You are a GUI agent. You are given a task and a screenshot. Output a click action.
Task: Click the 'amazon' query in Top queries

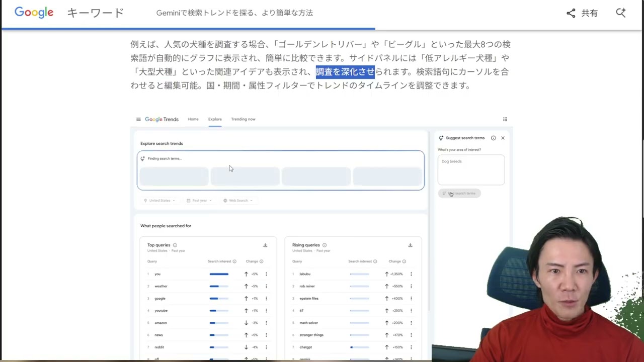tap(160, 323)
